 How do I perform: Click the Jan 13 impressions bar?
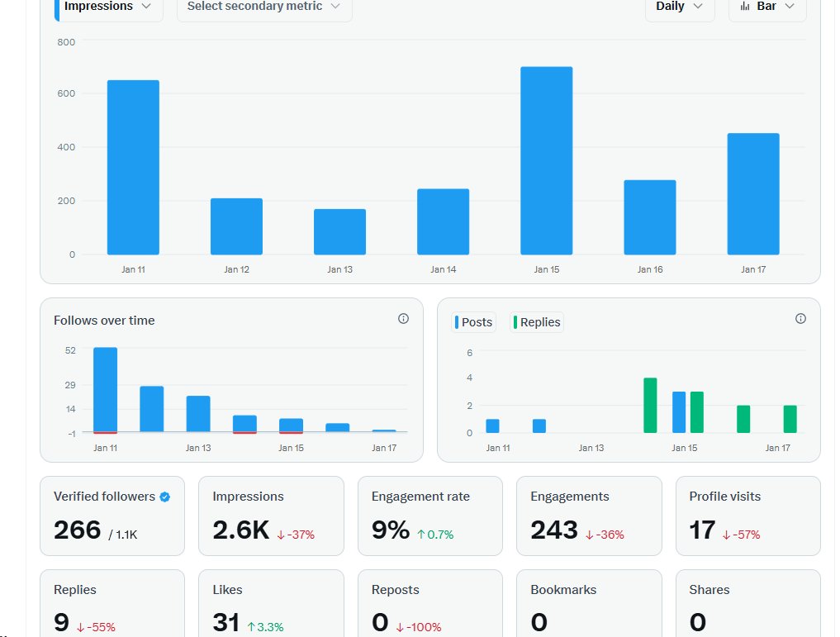pos(339,231)
